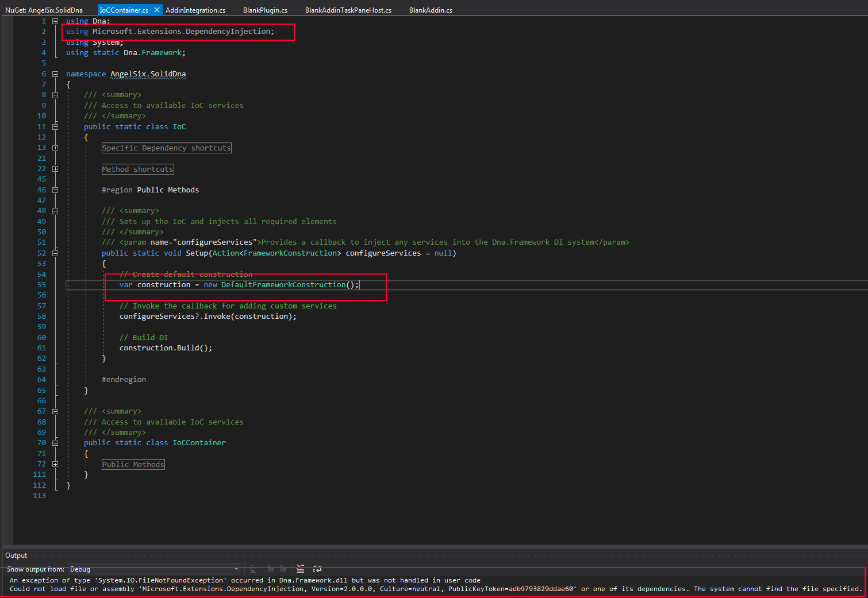The image size is (868, 598).
Task: Close the IoCContainer.cs editor tab
Action: coord(156,9)
